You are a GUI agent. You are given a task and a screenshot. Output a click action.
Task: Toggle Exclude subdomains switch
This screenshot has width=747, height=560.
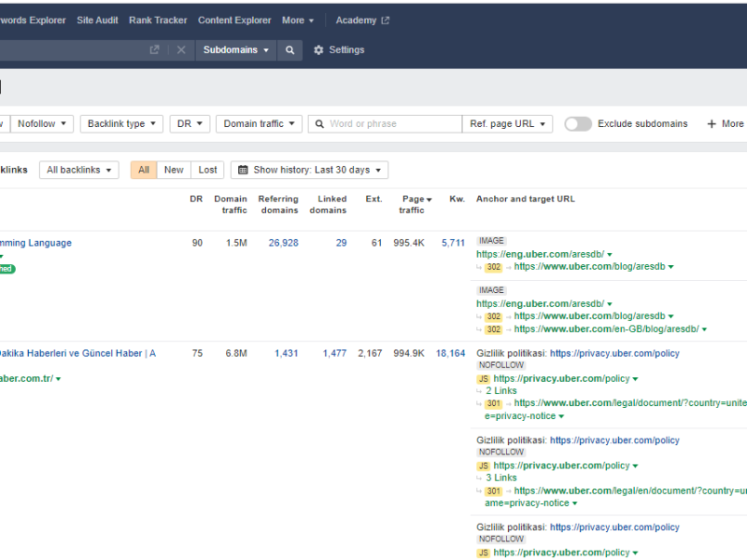coord(577,123)
